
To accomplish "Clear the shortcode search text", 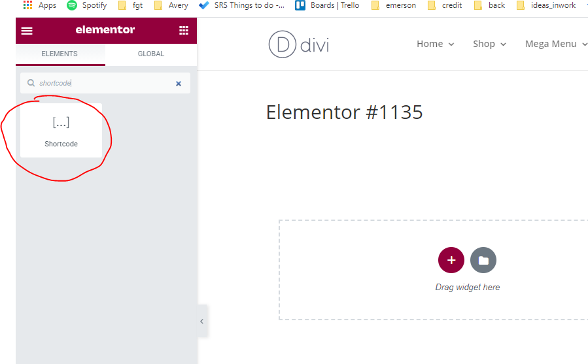I will (x=179, y=84).
